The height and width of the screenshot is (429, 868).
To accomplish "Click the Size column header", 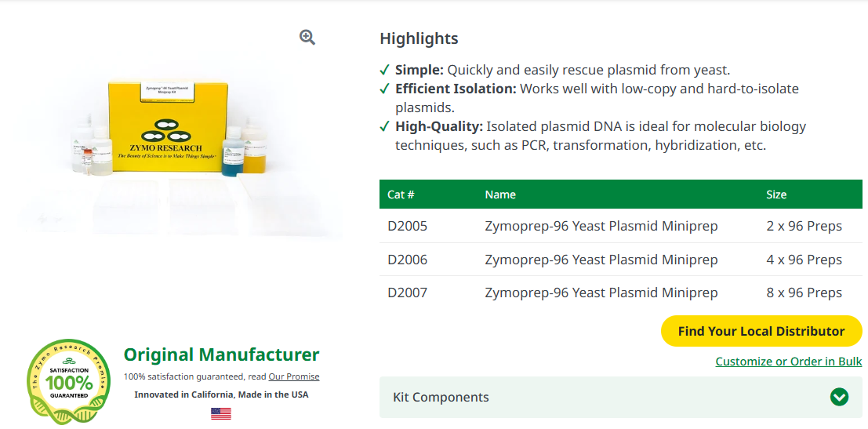I will [776, 195].
